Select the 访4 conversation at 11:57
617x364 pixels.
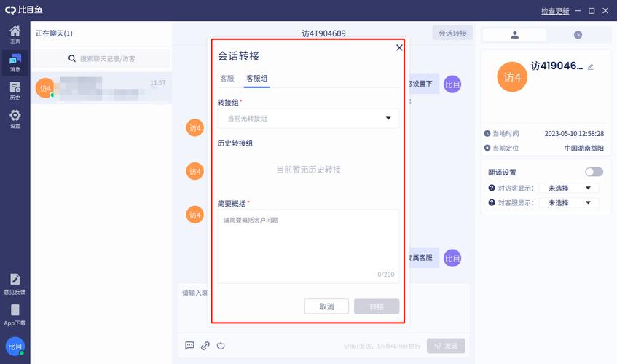pyautogui.click(x=101, y=88)
